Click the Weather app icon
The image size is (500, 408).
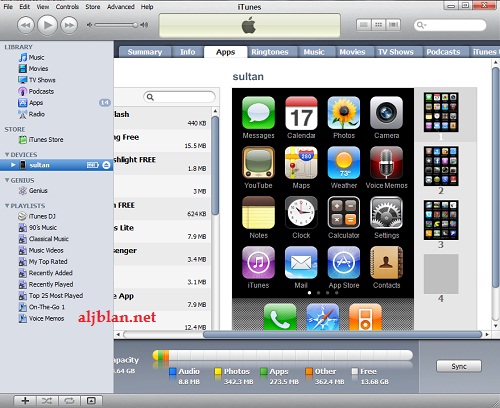(344, 163)
